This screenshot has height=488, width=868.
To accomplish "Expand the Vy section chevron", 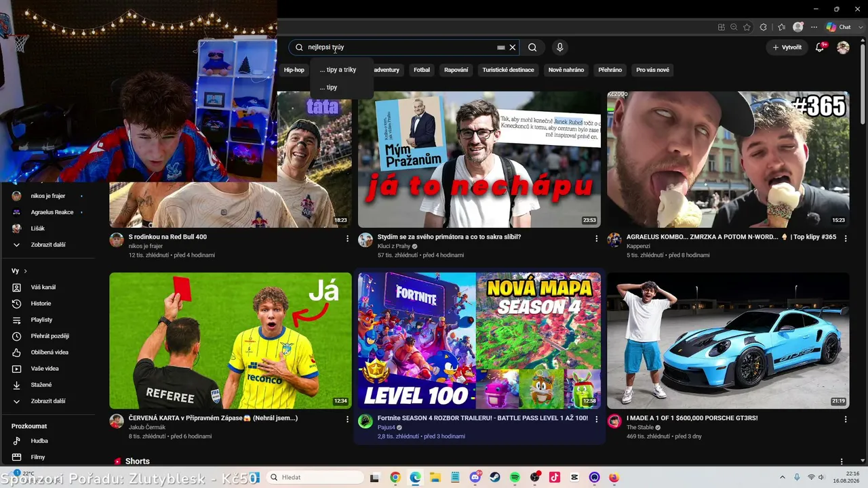I will coord(26,271).
